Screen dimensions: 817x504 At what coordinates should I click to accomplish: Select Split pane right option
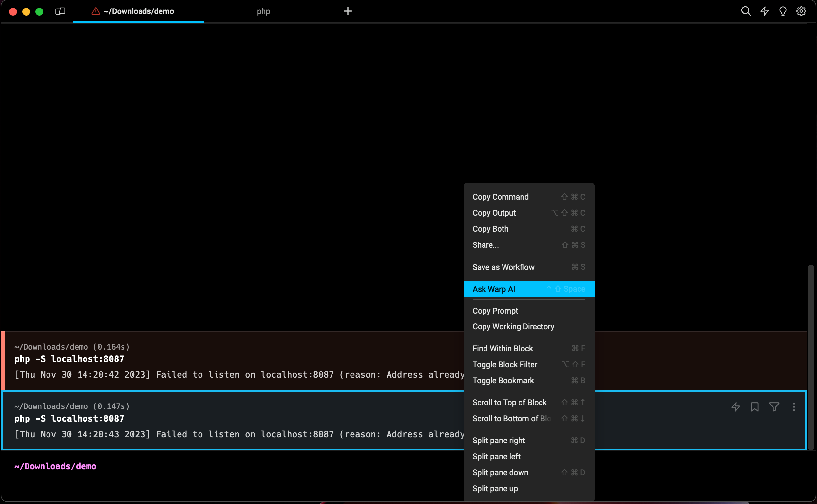[498, 440]
